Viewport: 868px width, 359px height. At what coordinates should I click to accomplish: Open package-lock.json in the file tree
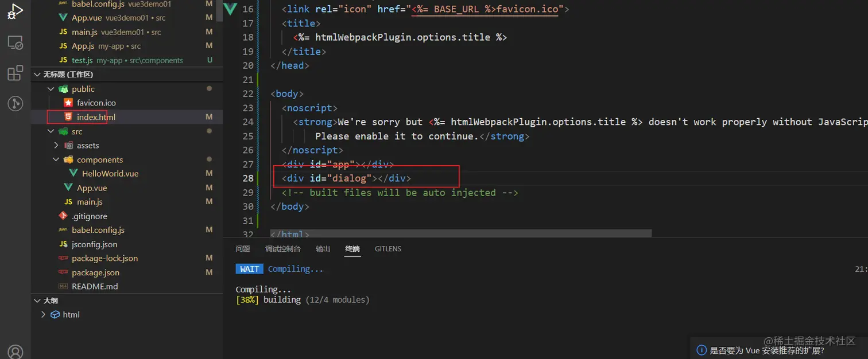(x=105, y=258)
